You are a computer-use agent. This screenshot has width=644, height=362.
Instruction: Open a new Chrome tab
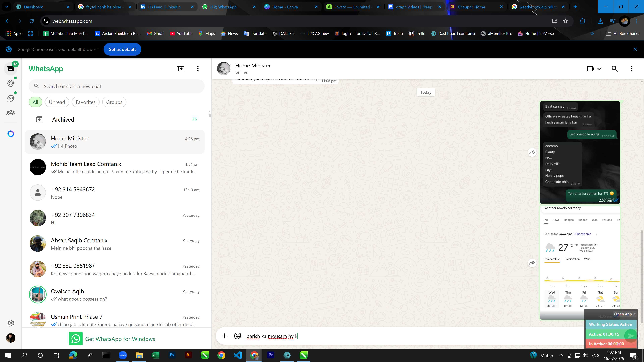pos(575,7)
